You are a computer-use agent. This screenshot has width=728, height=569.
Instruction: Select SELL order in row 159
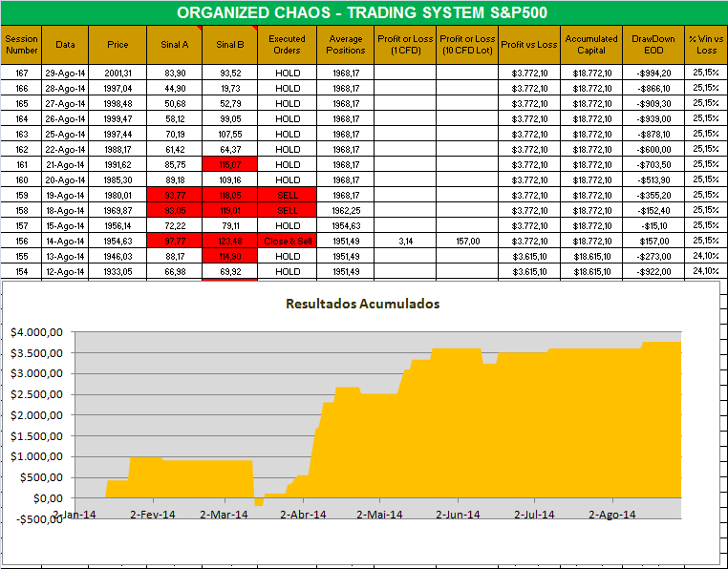click(287, 196)
